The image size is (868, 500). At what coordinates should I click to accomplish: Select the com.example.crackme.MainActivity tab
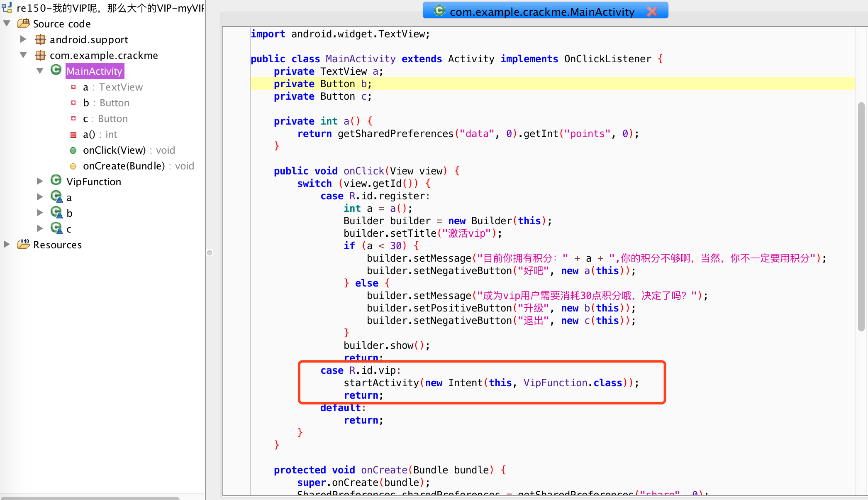pos(541,11)
